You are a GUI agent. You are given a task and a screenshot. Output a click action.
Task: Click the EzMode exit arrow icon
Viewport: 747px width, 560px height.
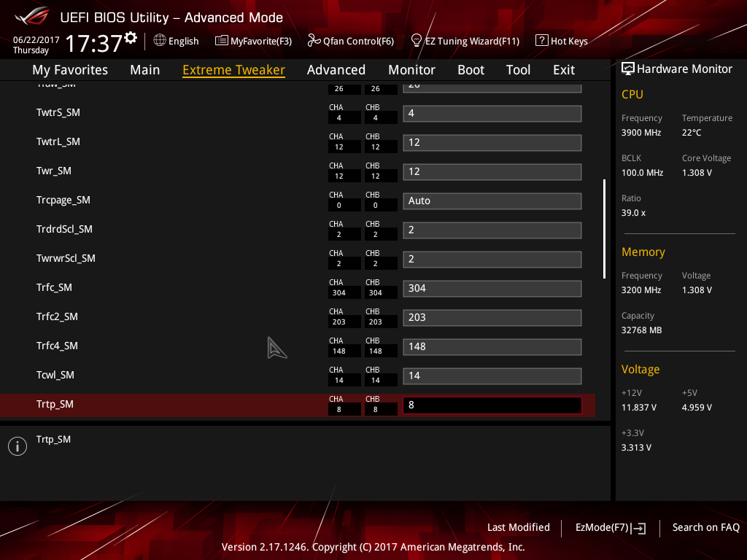pos(639,528)
